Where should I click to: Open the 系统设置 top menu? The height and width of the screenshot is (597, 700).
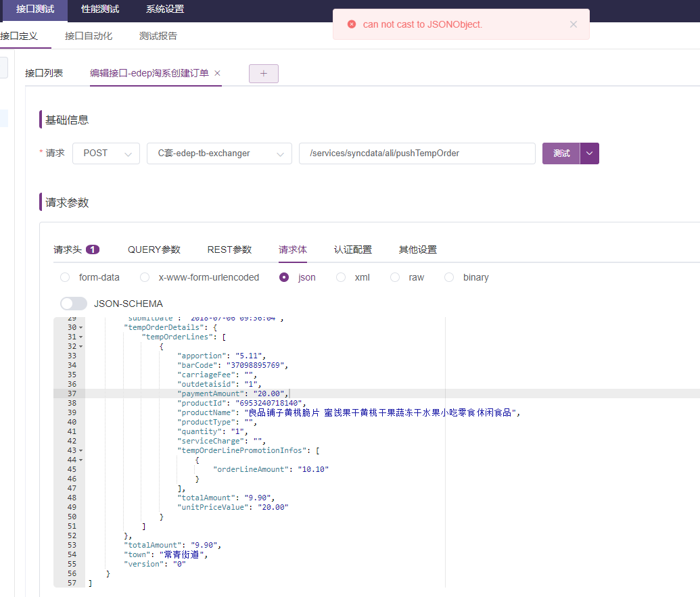[165, 9]
